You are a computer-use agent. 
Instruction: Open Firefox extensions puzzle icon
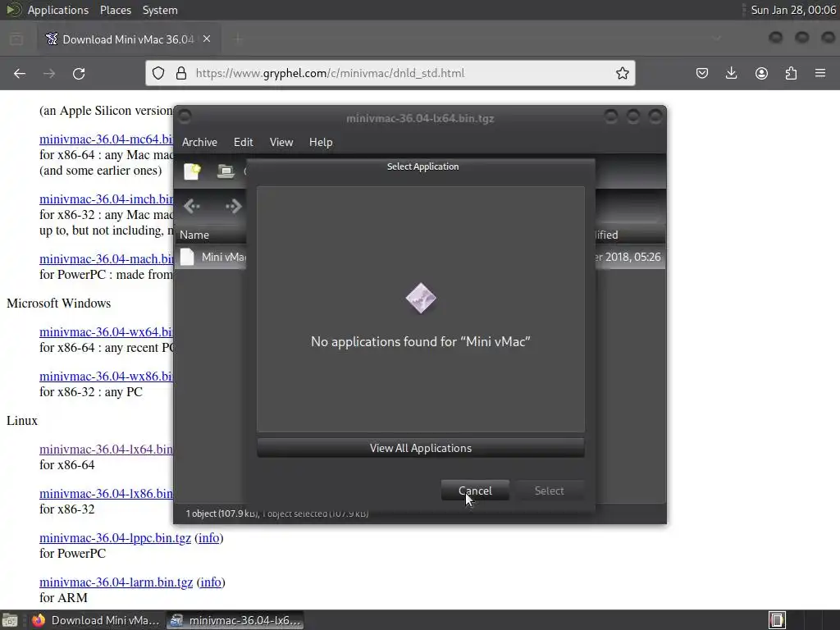pyautogui.click(x=791, y=73)
